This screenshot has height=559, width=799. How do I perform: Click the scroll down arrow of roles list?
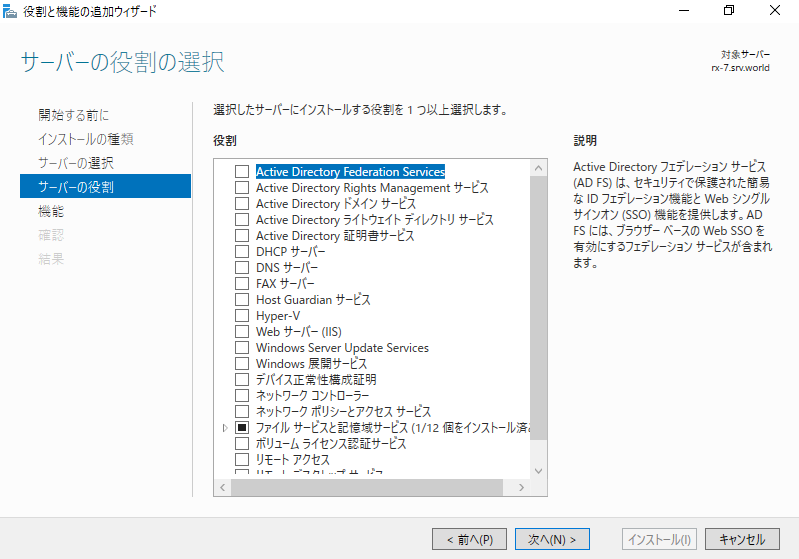[x=539, y=471]
